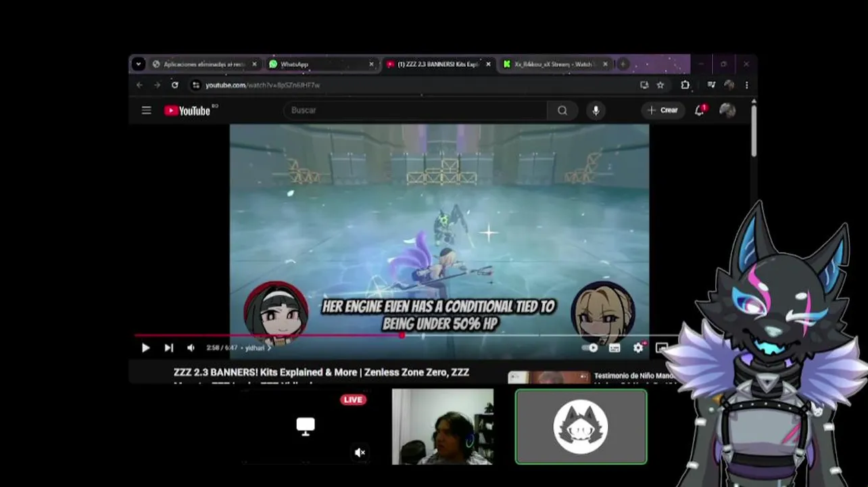Skip to the next video
The width and height of the screenshot is (868, 487).
168,348
